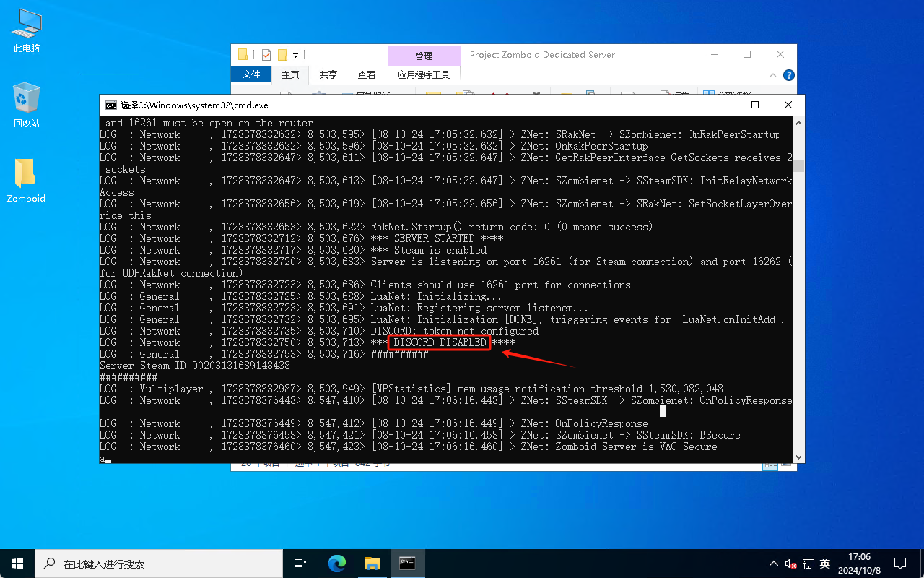
Task: Click the folder icon in Explorer title bar
Action: tap(243, 55)
